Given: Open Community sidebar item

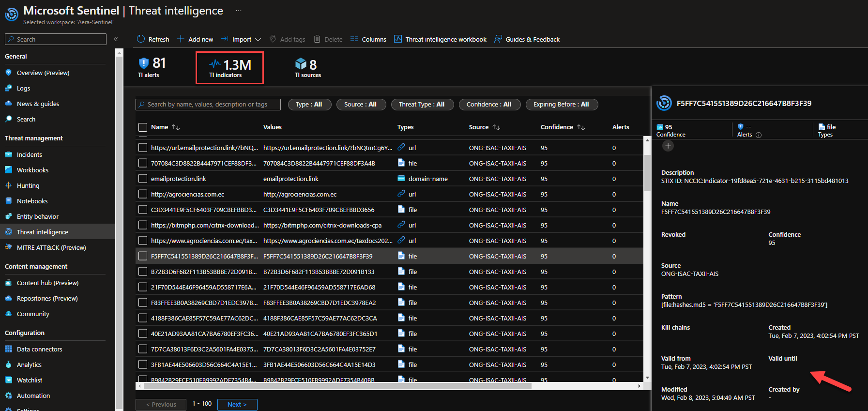Looking at the screenshot, I should (33, 314).
